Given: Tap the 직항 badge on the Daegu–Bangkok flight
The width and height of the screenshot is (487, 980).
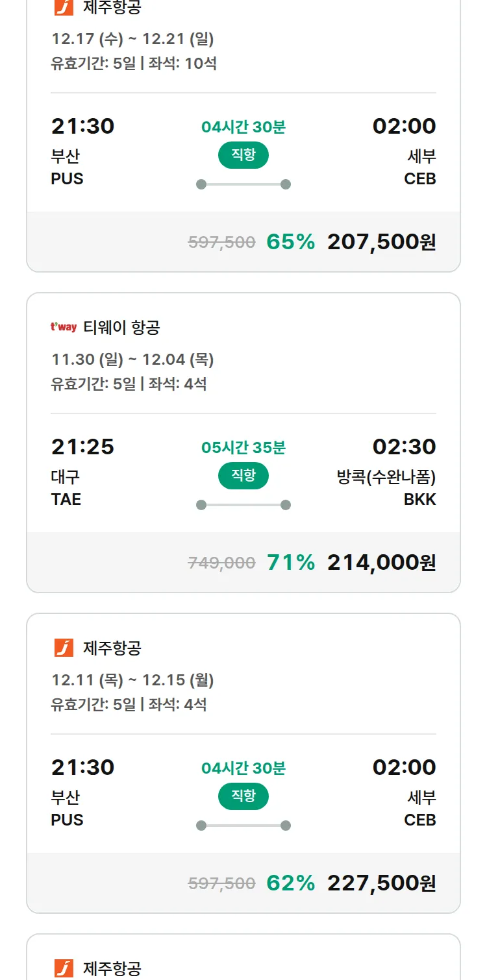Looking at the screenshot, I should [x=243, y=476].
